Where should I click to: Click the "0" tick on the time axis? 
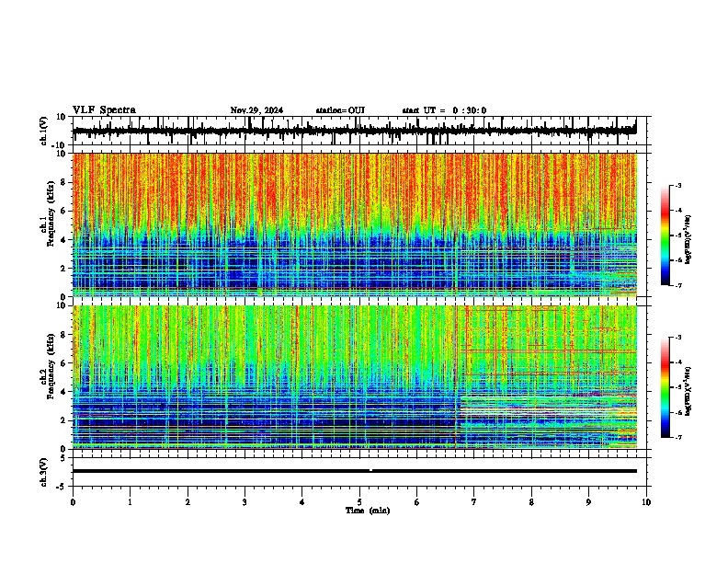click(73, 502)
